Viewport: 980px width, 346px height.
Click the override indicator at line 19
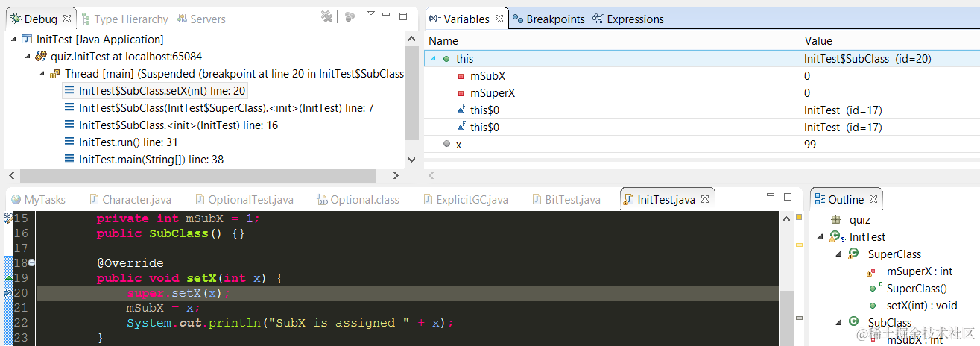click(8, 277)
